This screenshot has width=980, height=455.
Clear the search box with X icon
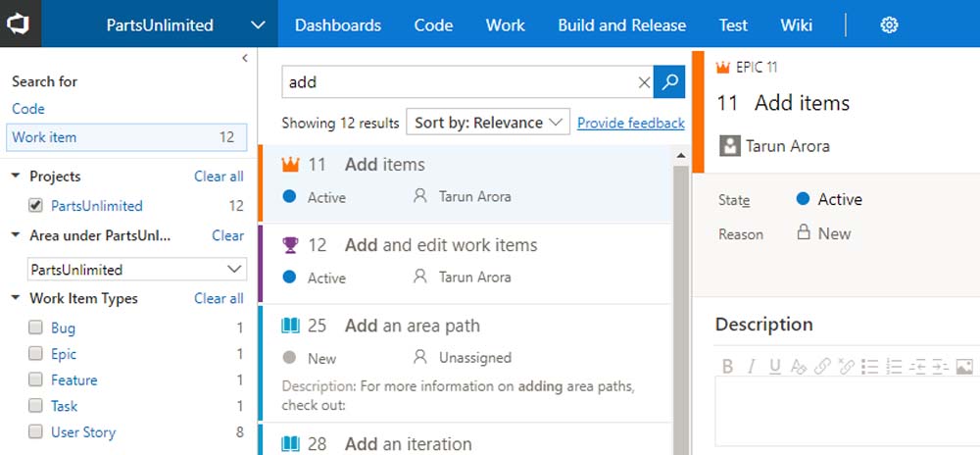pyautogui.click(x=644, y=82)
